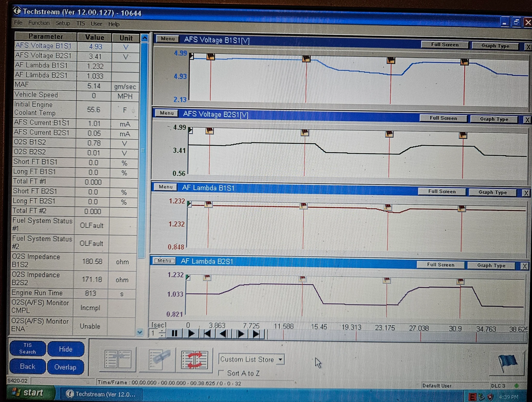The image size is (532, 402).
Task: Close the AF Lambda B1S1 graph
Action: [526, 193]
